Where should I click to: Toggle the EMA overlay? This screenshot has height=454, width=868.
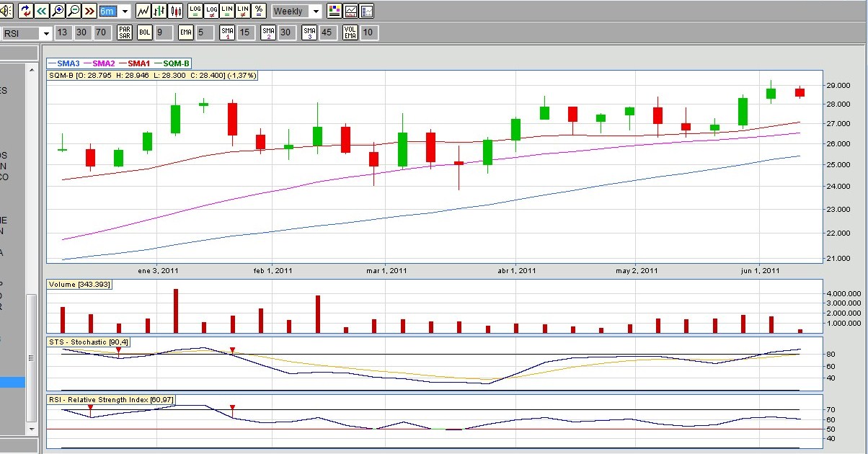pos(185,32)
